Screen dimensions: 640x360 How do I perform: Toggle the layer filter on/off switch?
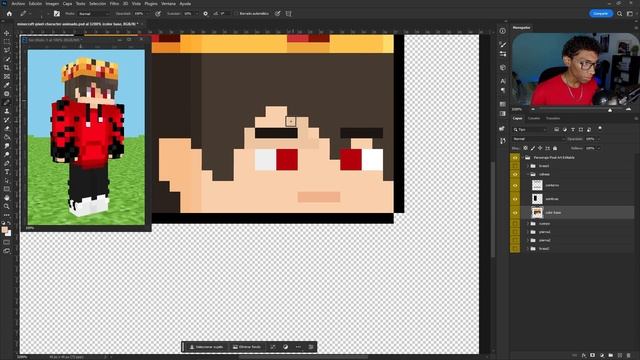(600, 129)
